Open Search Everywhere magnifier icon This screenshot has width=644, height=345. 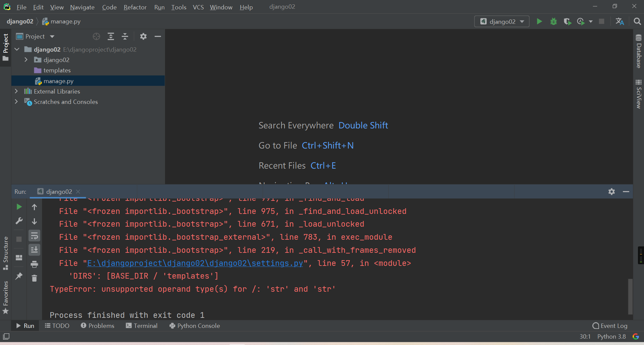pos(637,21)
